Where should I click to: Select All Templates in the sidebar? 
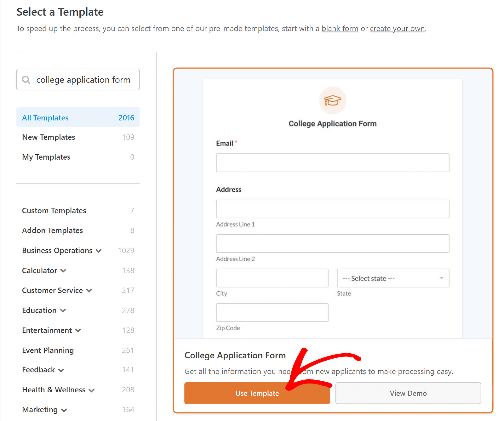coord(45,117)
